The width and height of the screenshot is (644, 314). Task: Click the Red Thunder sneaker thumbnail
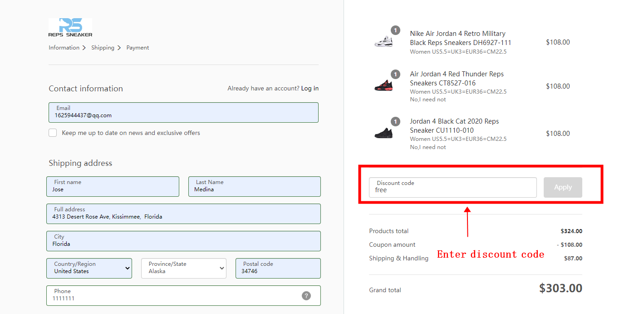click(x=383, y=85)
